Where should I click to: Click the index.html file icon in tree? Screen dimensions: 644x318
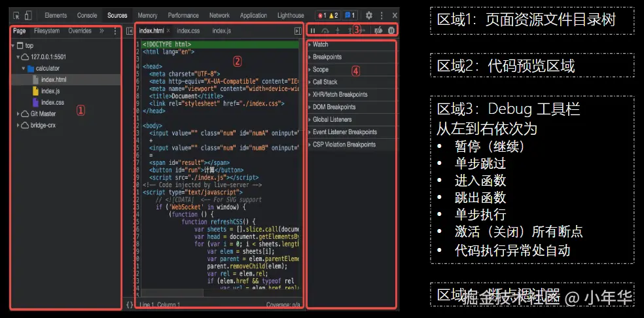click(x=35, y=80)
